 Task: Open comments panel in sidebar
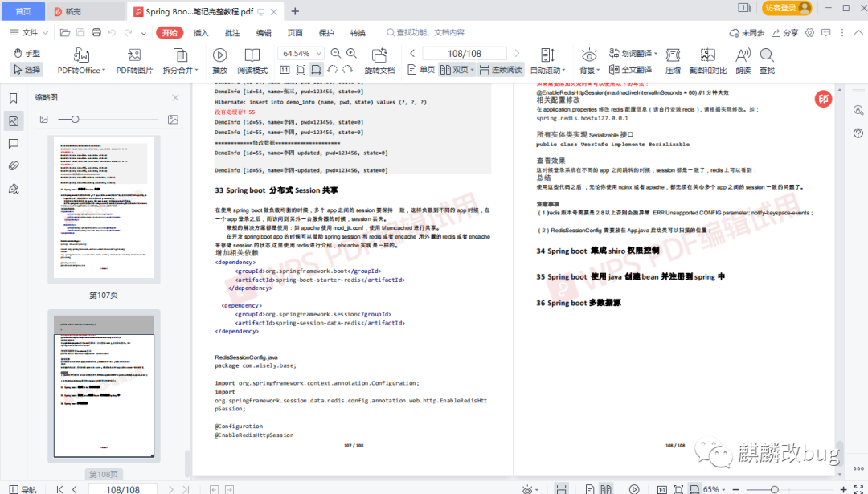(14, 144)
